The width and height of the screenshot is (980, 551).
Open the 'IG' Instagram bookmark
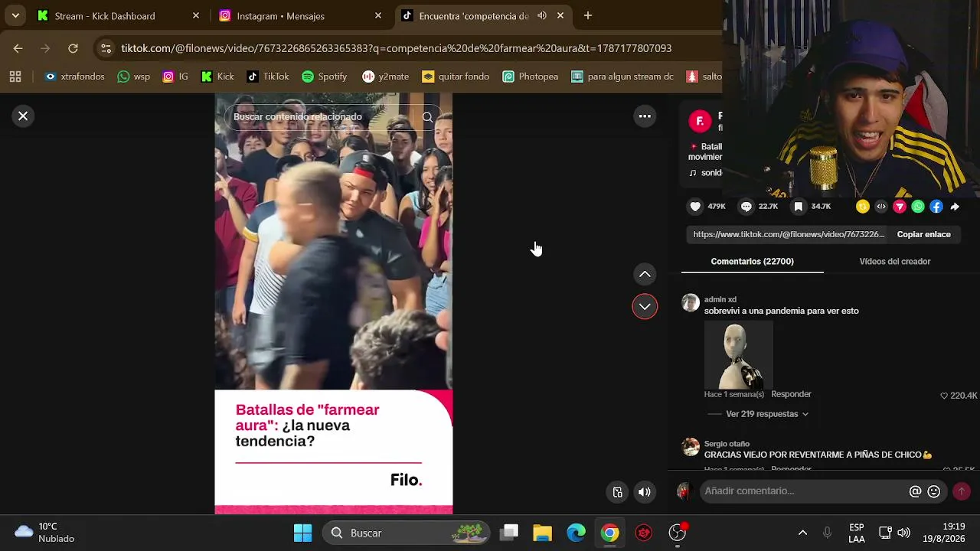[x=175, y=77]
